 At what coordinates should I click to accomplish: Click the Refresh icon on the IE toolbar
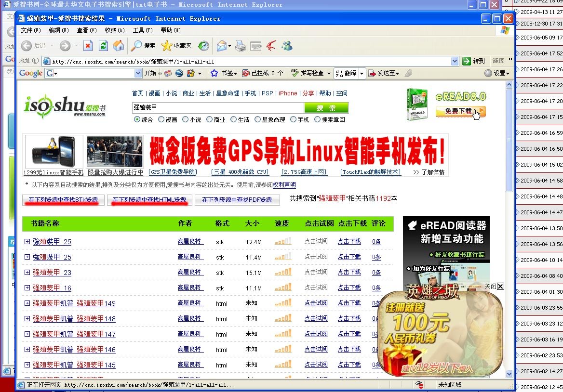click(x=103, y=46)
